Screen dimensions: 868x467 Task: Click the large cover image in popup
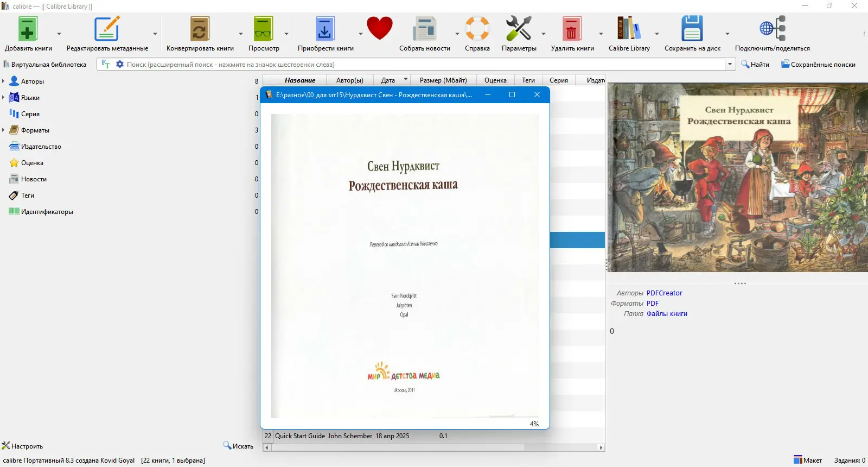click(x=405, y=266)
